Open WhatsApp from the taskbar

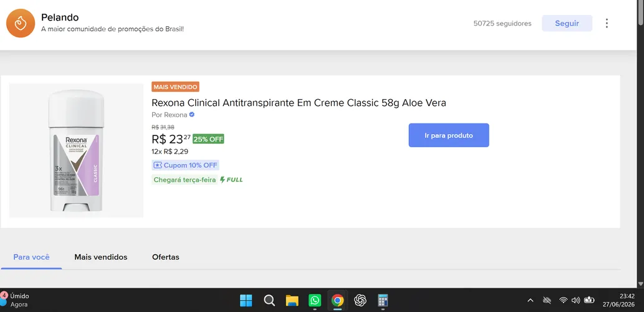[x=315, y=301]
